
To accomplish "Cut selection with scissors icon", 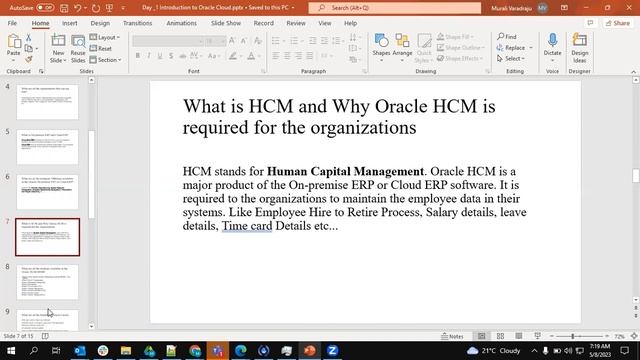I will pyautogui.click(x=29, y=38).
